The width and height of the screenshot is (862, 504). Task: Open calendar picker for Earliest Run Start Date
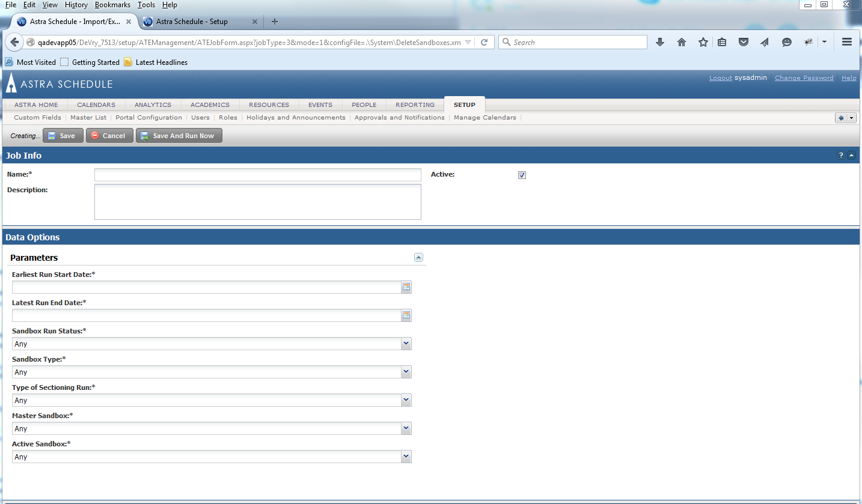tap(406, 287)
